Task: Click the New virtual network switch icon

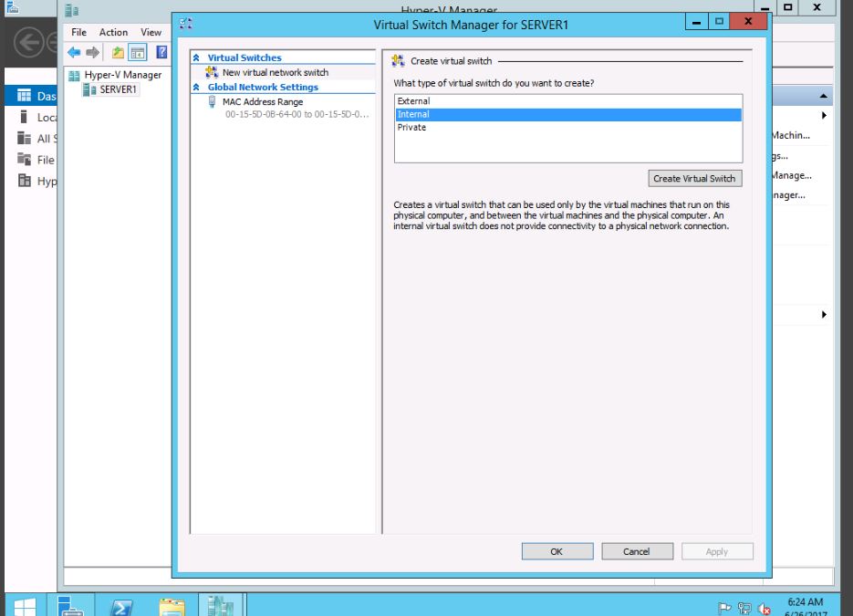Action: 212,72
